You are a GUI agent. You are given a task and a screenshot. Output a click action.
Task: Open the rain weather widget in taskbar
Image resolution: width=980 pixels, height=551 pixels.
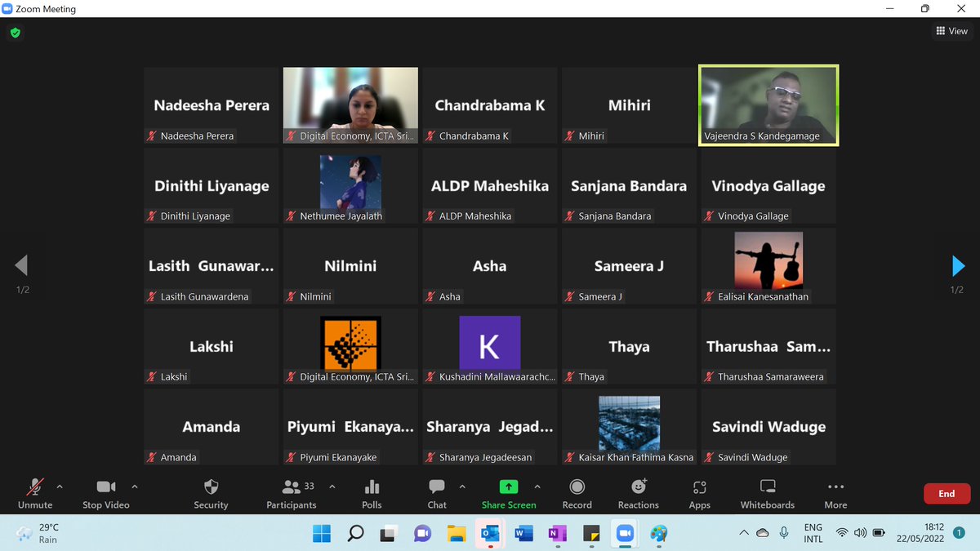[38, 533]
